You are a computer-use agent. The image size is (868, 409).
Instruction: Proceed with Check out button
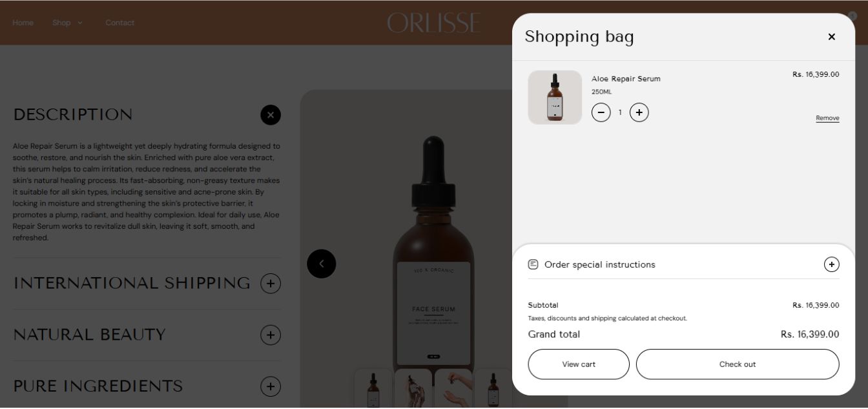pos(738,364)
